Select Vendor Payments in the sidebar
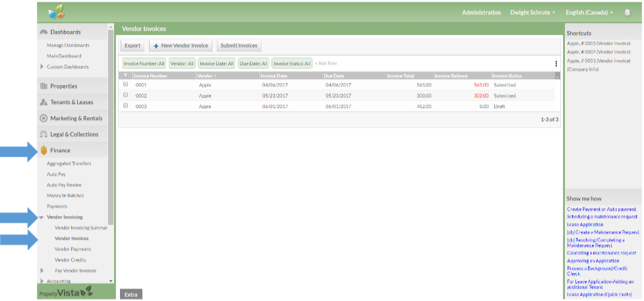 click(x=73, y=249)
